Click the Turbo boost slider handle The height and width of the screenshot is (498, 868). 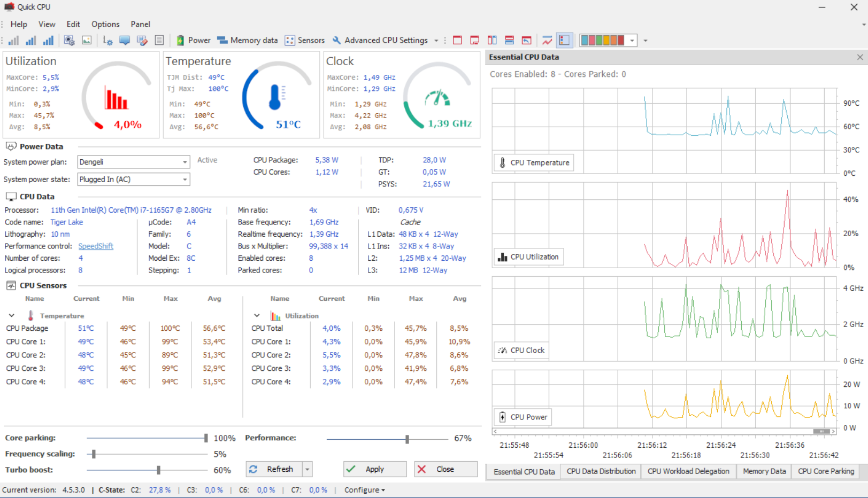tap(158, 470)
